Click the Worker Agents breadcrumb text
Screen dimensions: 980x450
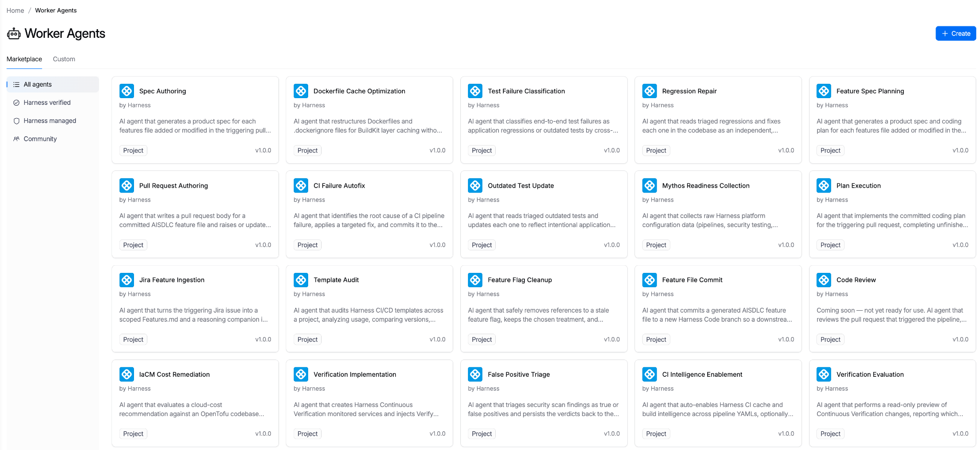56,11
